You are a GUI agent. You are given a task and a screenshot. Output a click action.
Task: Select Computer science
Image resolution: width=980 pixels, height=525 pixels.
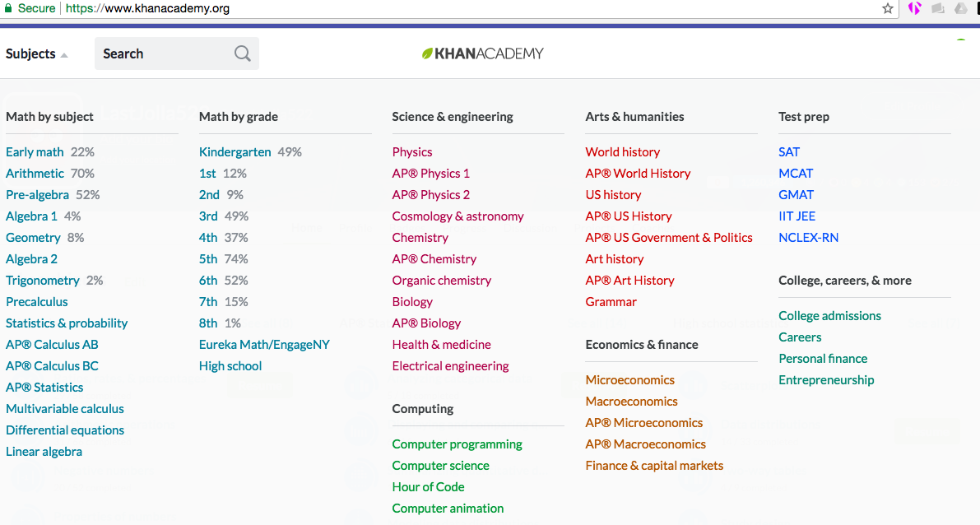tap(440, 465)
